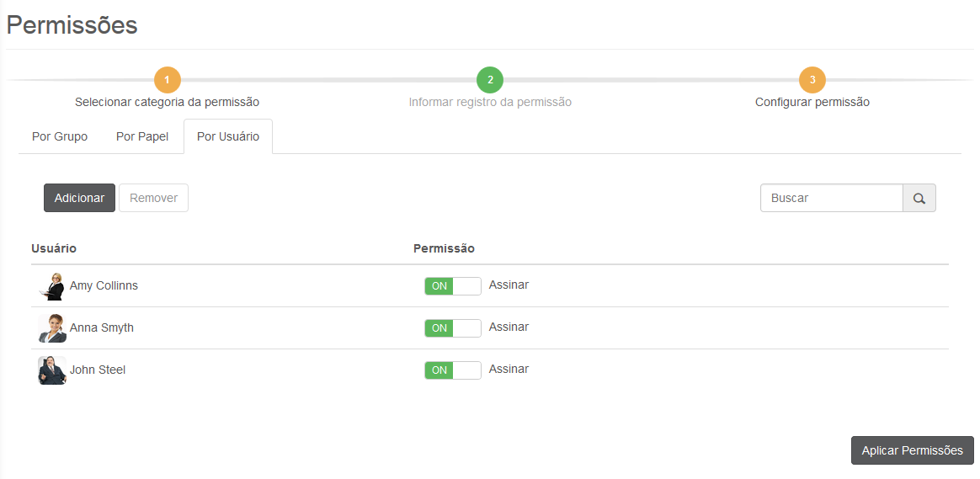This screenshot has width=980, height=479.
Task: Select the Por Usuário tab
Action: click(228, 137)
